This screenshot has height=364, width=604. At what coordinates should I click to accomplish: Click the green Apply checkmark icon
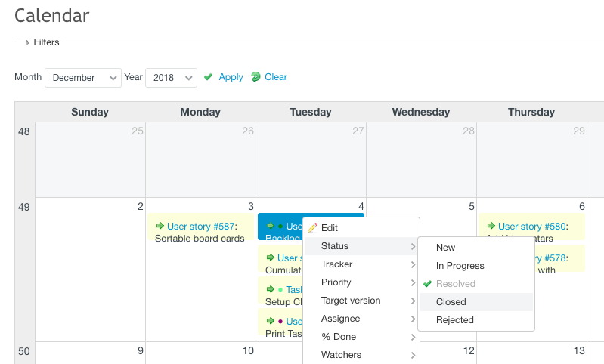pos(209,77)
